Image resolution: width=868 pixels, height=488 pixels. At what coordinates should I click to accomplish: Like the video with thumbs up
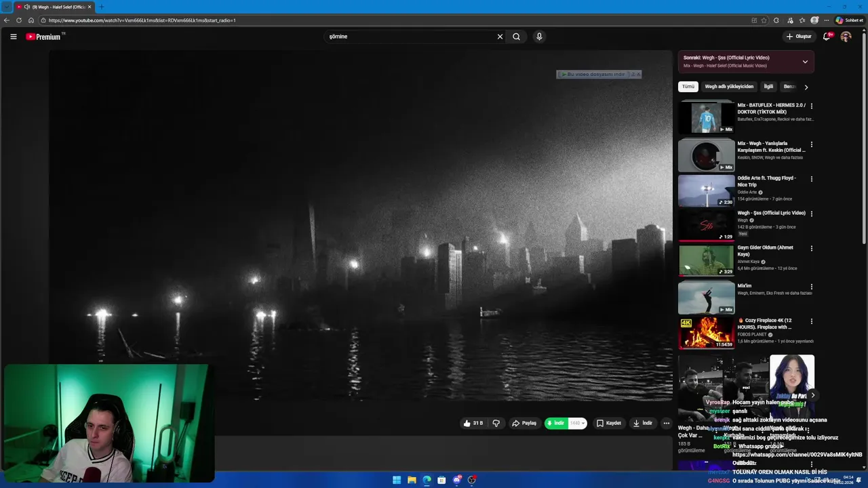point(473,423)
